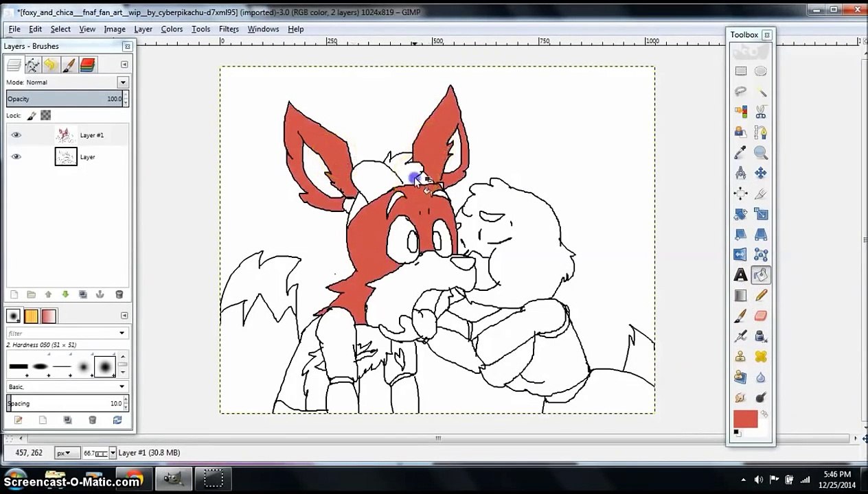Image resolution: width=868 pixels, height=494 pixels.
Task: Select the Perspective Clone tool
Action: [x=740, y=377]
